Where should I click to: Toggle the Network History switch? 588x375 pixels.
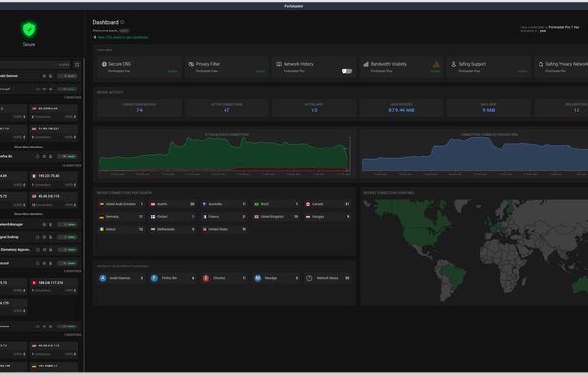point(346,71)
